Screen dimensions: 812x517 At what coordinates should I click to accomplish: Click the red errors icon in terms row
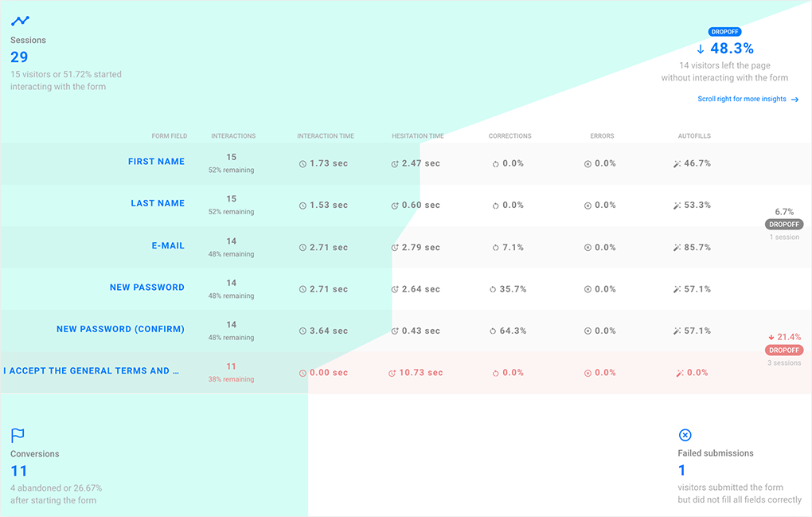[588, 373]
